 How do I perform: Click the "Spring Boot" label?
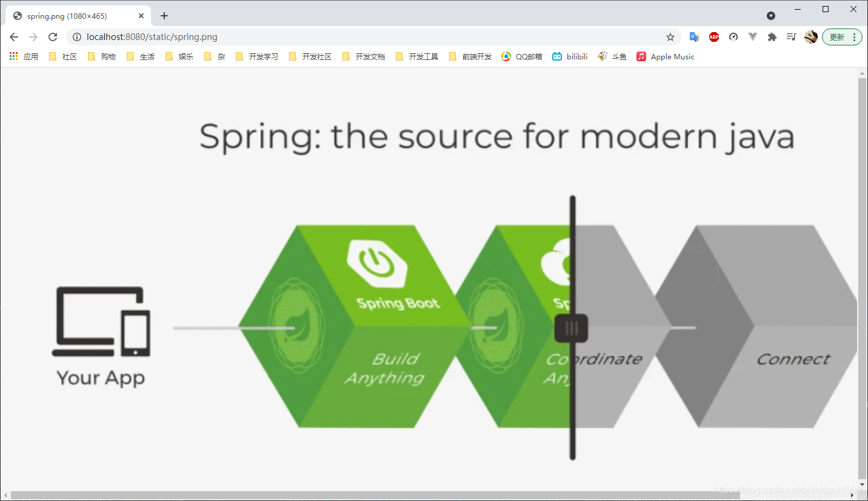click(398, 303)
